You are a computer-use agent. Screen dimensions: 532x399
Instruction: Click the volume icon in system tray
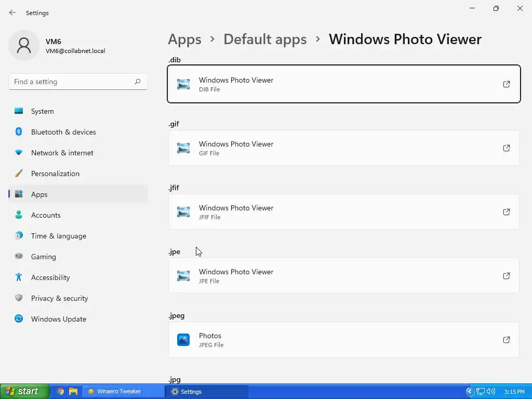(491, 391)
